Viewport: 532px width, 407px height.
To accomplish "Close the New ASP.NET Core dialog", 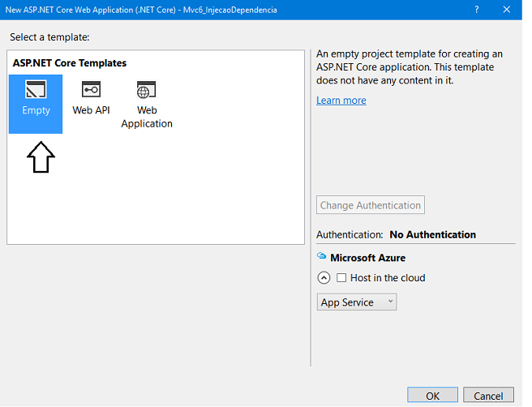I will point(507,10).
